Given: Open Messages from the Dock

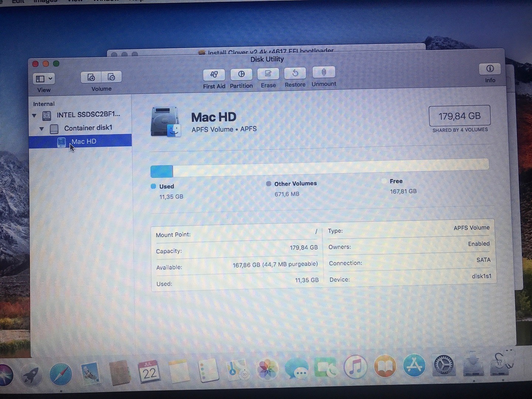Looking at the screenshot, I should pos(297,368).
